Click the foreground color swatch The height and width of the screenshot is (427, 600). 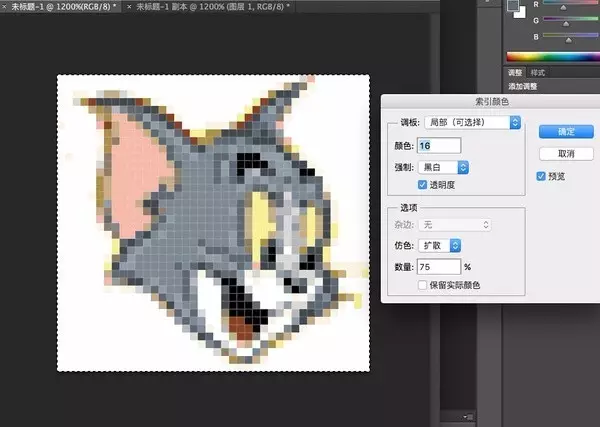coord(511,3)
